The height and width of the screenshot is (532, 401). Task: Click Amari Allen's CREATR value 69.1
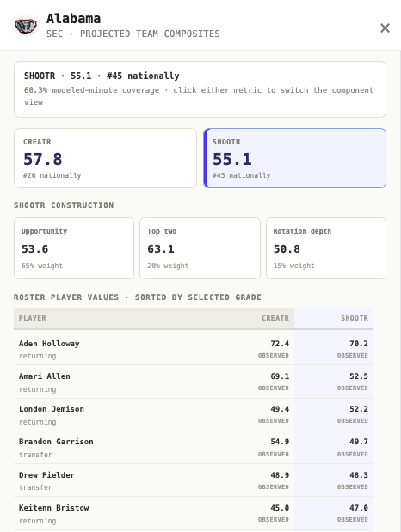280,376
